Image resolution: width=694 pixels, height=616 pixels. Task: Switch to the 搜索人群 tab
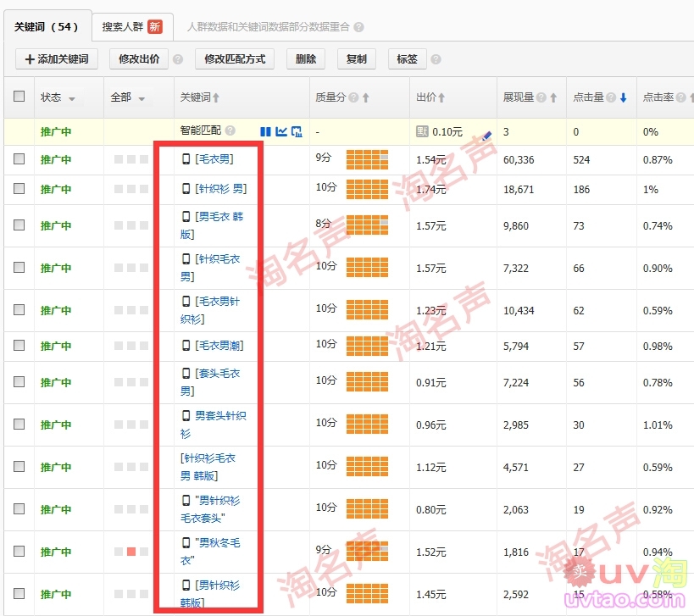pyautogui.click(x=131, y=26)
